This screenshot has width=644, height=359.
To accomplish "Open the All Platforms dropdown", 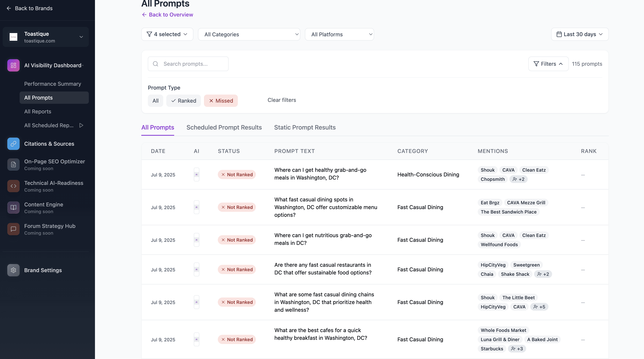I will pyautogui.click(x=339, y=35).
